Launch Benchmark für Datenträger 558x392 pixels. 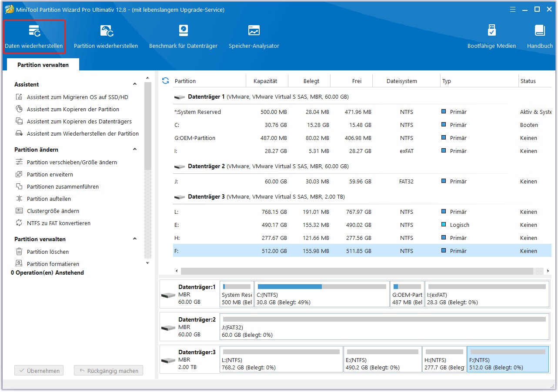[183, 37]
